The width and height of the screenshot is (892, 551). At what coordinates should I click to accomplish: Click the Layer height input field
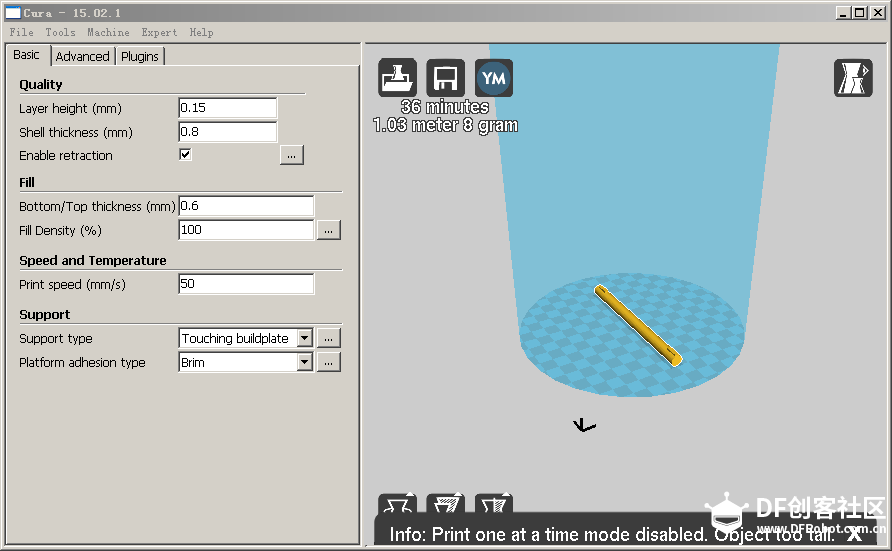[228, 108]
